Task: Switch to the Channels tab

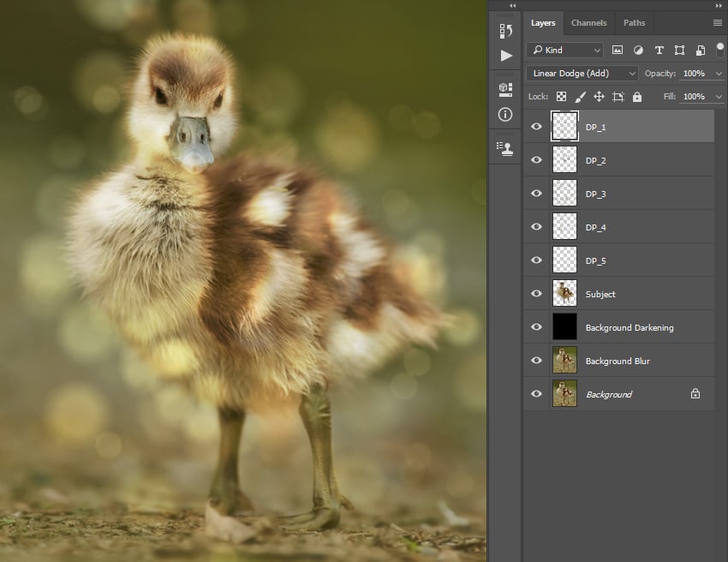Action: tap(589, 22)
